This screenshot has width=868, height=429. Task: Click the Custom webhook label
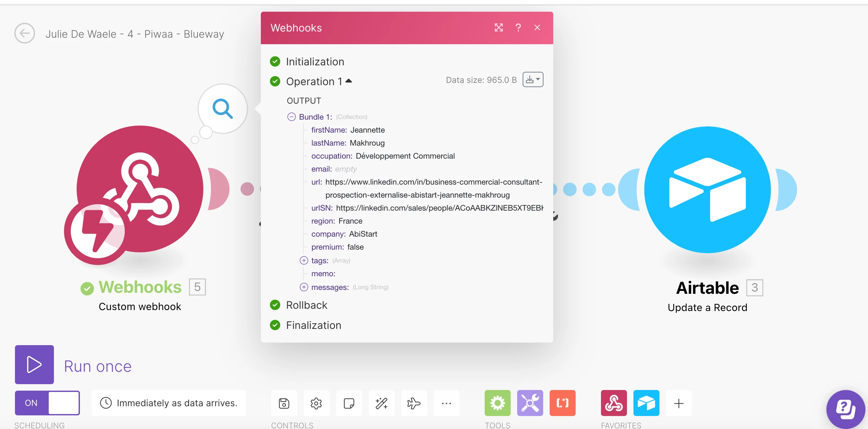pyautogui.click(x=140, y=307)
